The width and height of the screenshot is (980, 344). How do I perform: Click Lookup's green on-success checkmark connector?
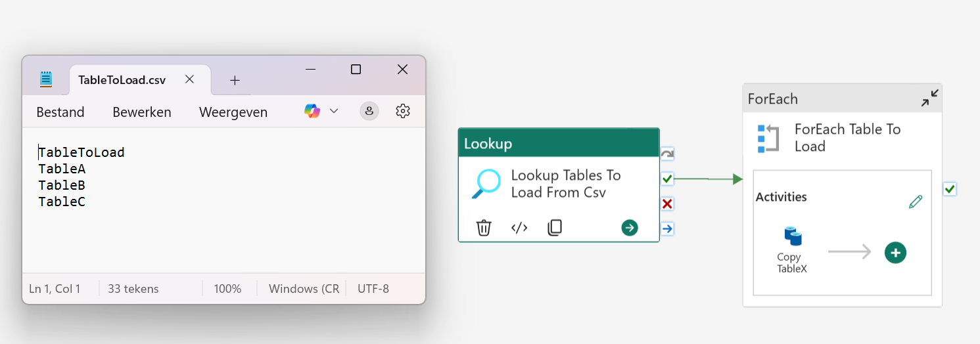point(667,179)
